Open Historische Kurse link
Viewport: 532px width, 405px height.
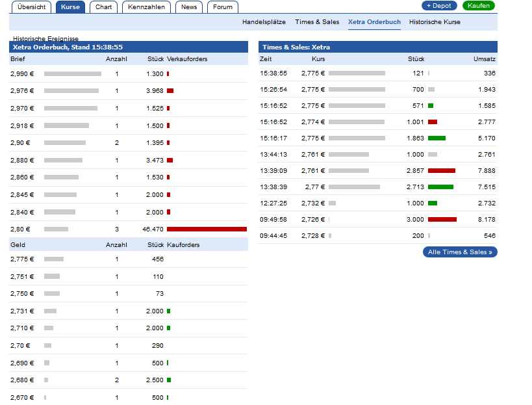click(x=435, y=22)
